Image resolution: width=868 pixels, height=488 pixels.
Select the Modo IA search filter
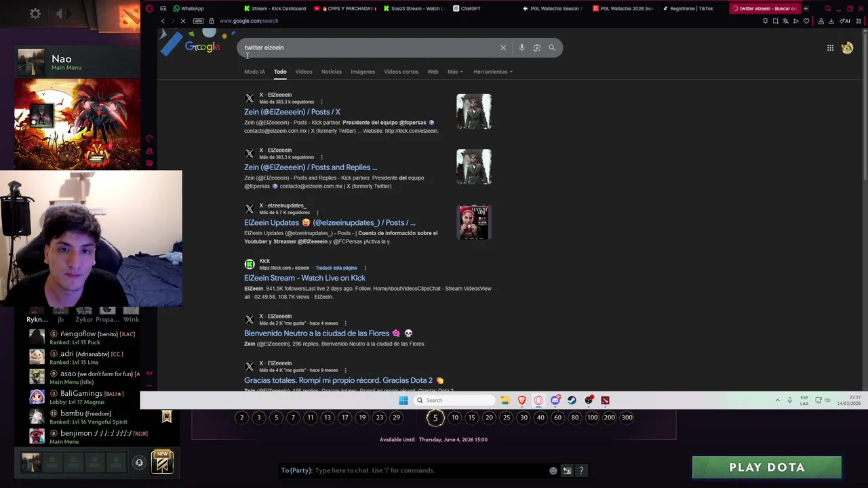point(254,72)
